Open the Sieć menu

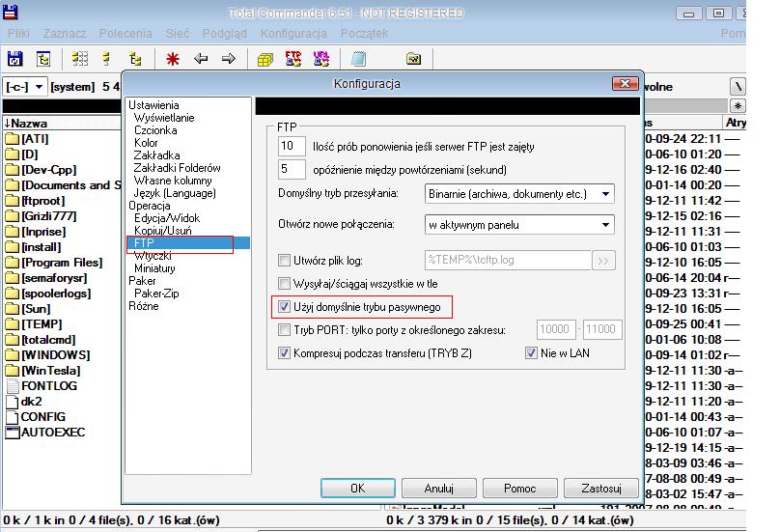coord(177,34)
